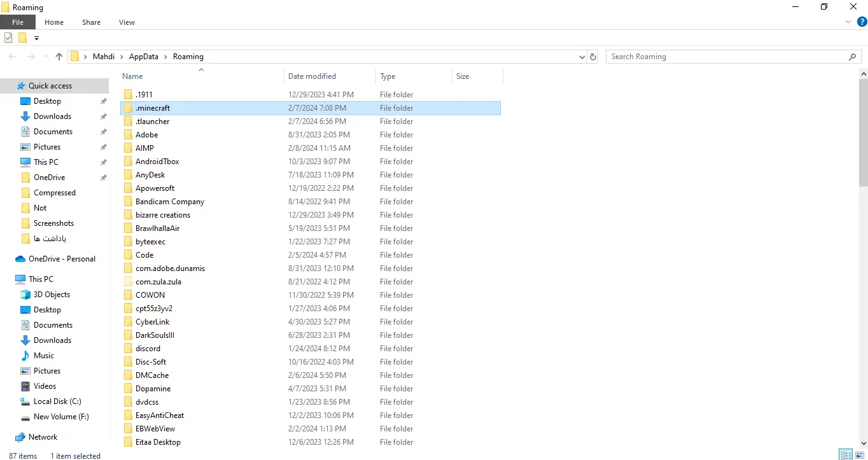Click in the Search Roaming field
The image size is (868, 460).
[725, 57]
